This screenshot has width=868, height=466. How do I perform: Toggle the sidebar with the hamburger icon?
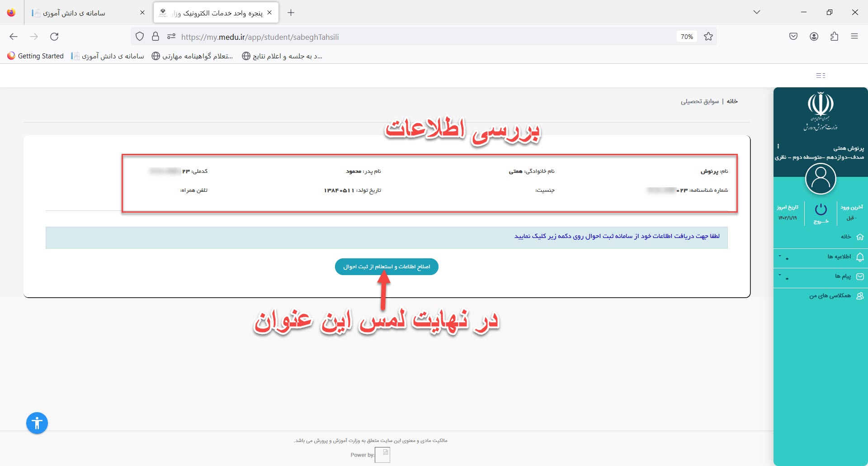click(x=821, y=76)
